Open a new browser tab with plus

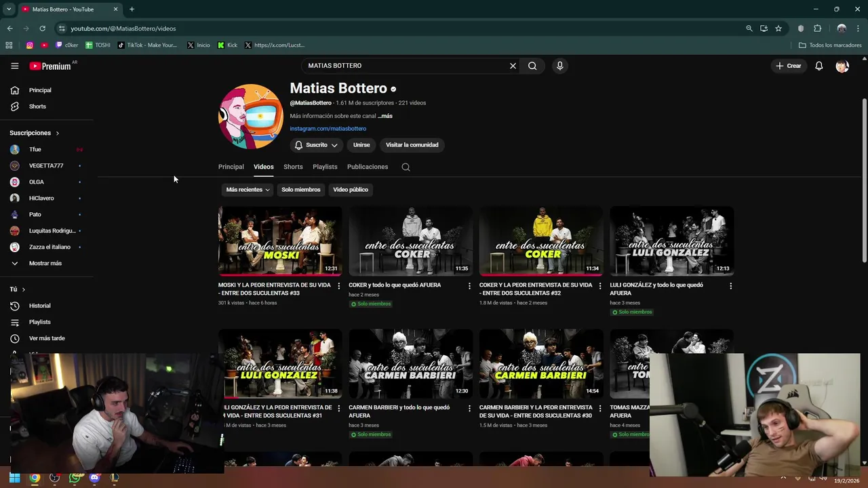click(132, 9)
